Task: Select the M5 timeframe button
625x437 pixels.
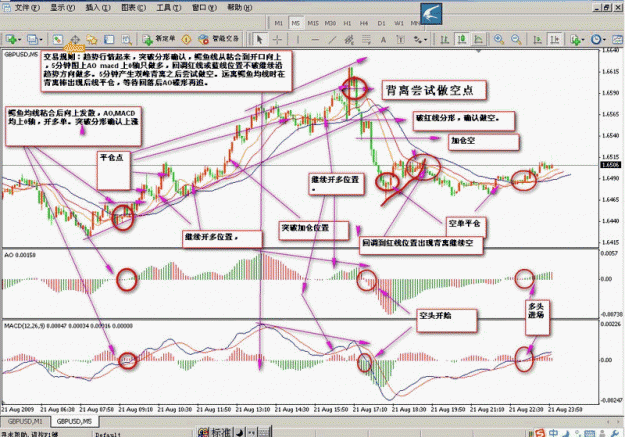Action: click(x=295, y=23)
